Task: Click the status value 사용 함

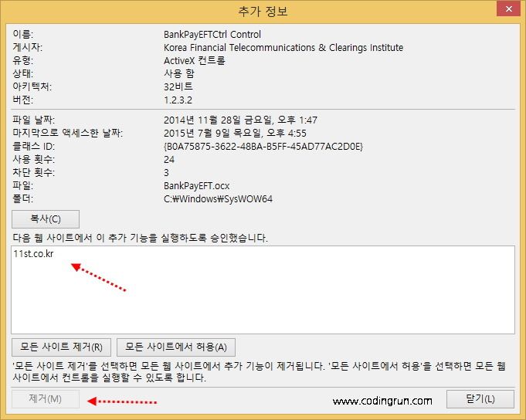Action: coord(178,74)
